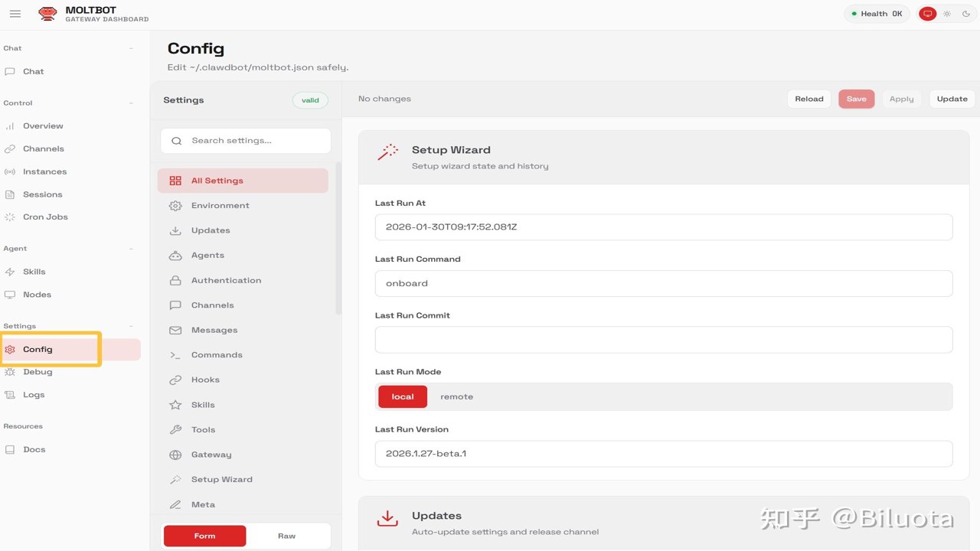Click the Docs book icon
Viewport: 980px width, 551px height.
10,450
